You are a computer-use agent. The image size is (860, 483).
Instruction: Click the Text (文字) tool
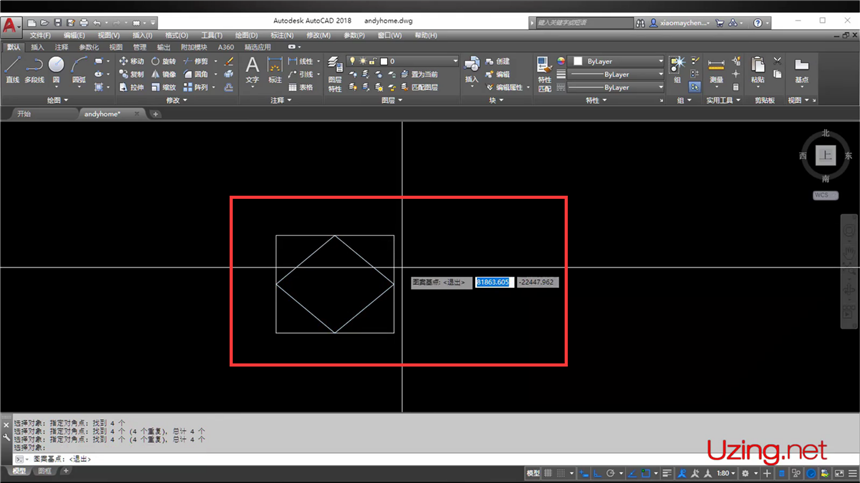[252, 69]
